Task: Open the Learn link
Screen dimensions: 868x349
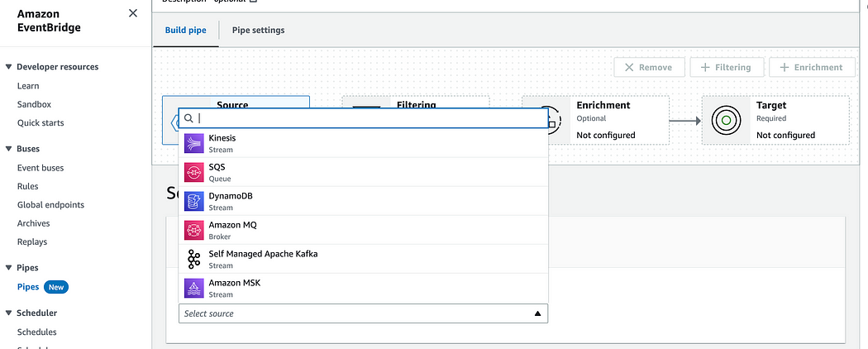Action: pyautogui.click(x=28, y=86)
